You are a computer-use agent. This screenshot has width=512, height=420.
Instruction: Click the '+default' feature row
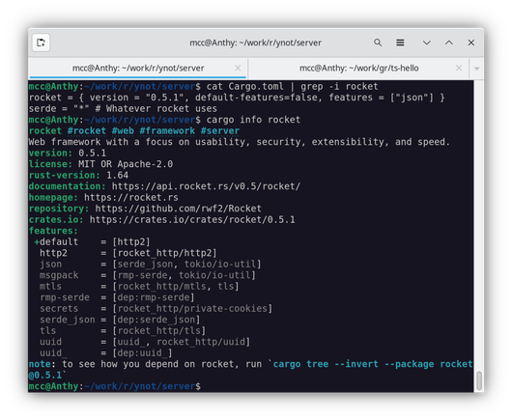pyautogui.click(x=92, y=241)
